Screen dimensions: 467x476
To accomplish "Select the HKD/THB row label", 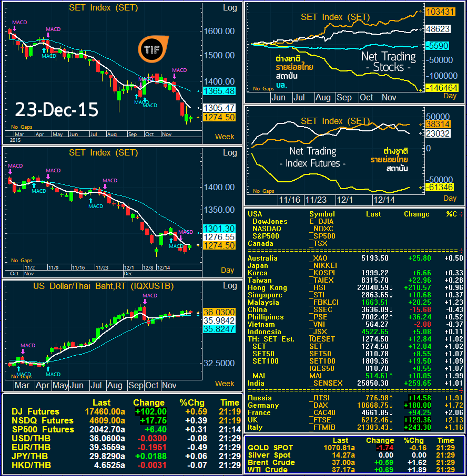I will click(31, 465).
